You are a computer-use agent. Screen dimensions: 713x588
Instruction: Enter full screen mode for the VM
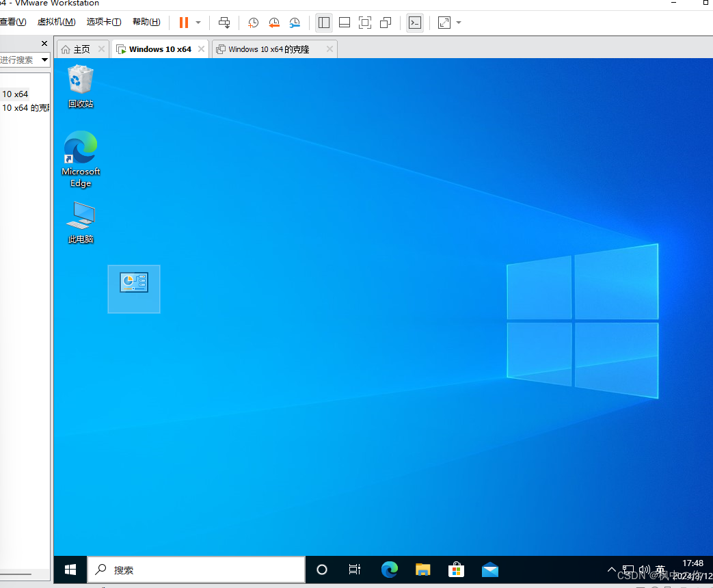[364, 22]
